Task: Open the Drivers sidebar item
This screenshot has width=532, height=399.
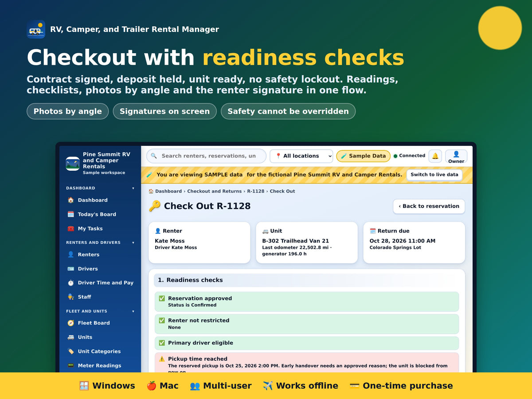Action: tap(100, 269)
